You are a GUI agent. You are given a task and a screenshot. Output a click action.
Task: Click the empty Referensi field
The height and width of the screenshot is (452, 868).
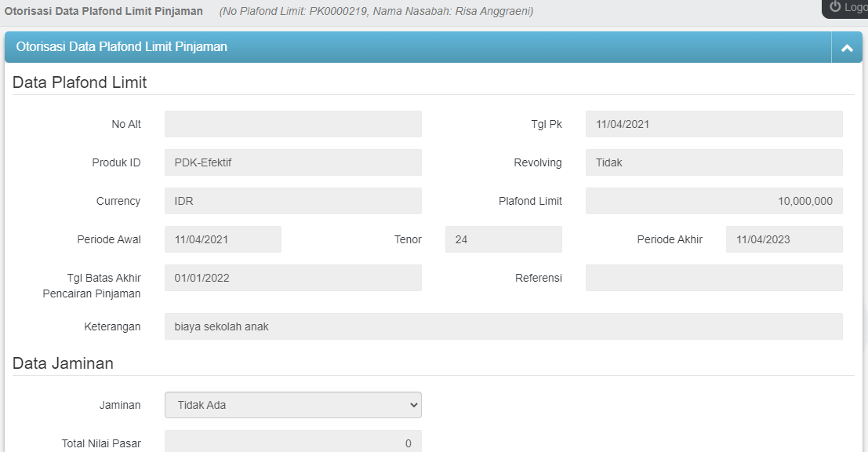pos(714,278)
